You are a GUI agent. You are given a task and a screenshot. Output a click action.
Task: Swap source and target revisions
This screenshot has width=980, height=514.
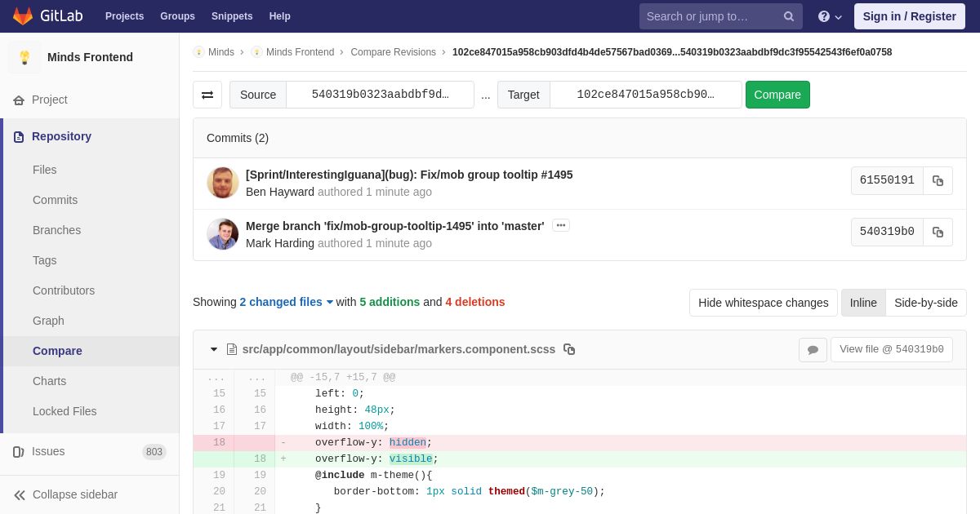[207, 95]
